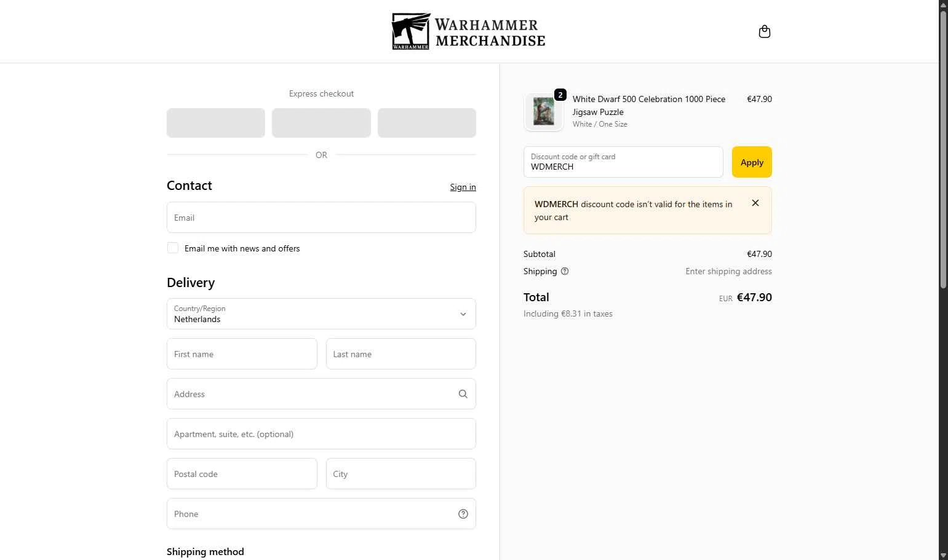Viewport: 948px width, 560px height.
Task: Dismiss the WDMERCH discount error message
Action: 755,203
